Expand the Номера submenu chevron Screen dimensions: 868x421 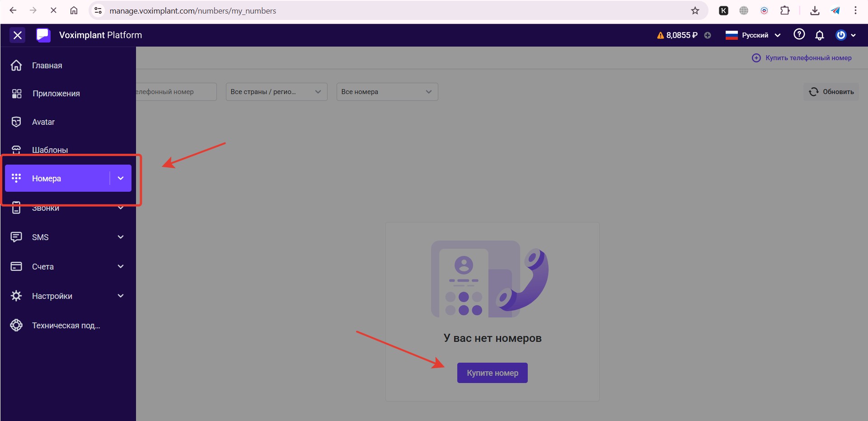[x=121, y=178]
